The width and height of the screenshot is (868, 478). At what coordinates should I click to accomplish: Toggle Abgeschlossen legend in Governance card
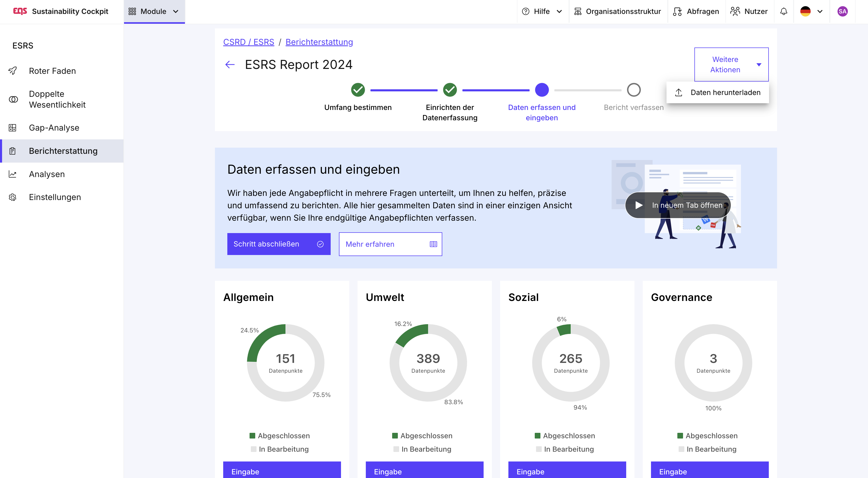tap(707, 436)
